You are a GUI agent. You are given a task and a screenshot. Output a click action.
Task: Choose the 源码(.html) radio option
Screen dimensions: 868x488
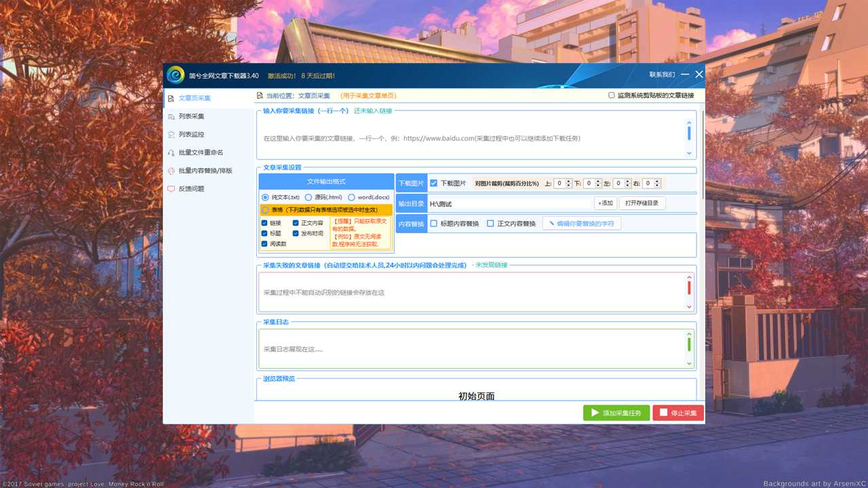309,197
